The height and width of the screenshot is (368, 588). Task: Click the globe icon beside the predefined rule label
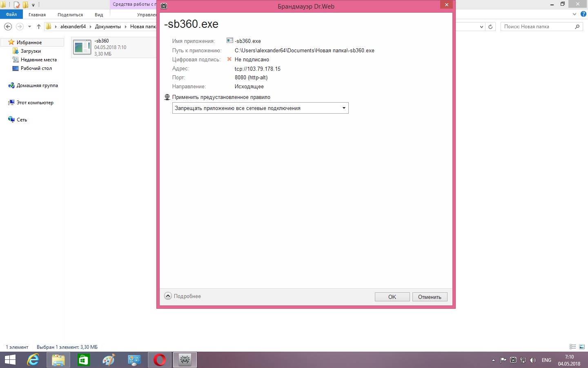pyautogui.click(x=167, y=97)
